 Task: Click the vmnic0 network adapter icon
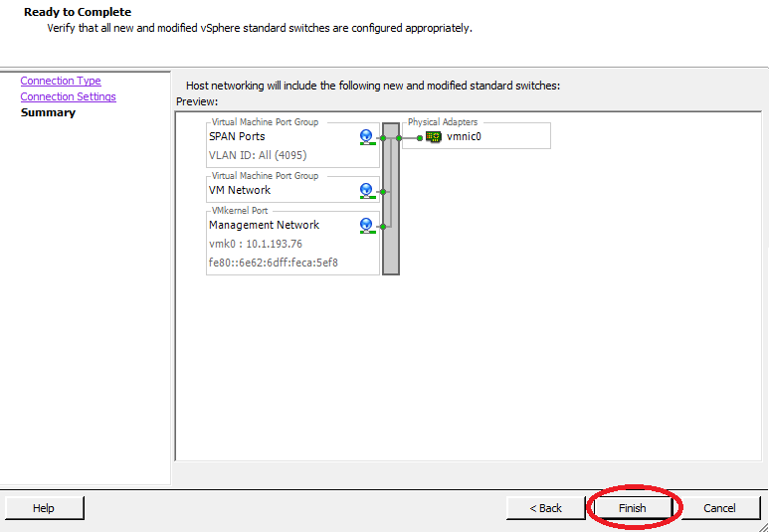coord(434,137)
